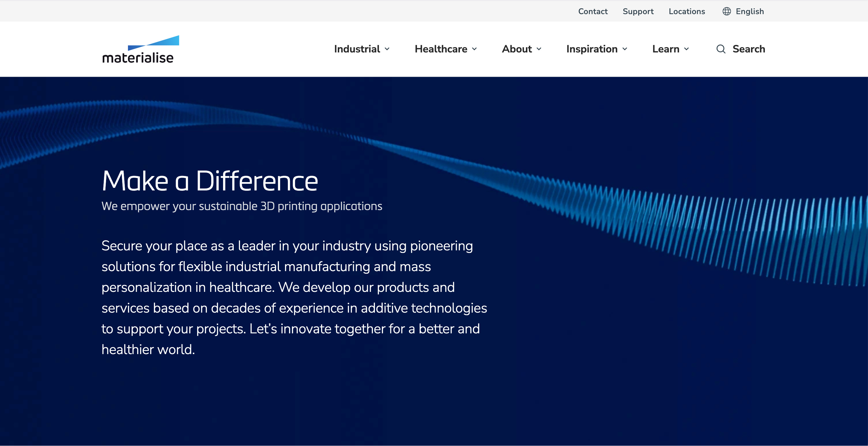The height and width of the screenshot is (446, 868).
Task: Click the magnifying glass search icon
Action: pyautogui.click(x=720, y=49)
